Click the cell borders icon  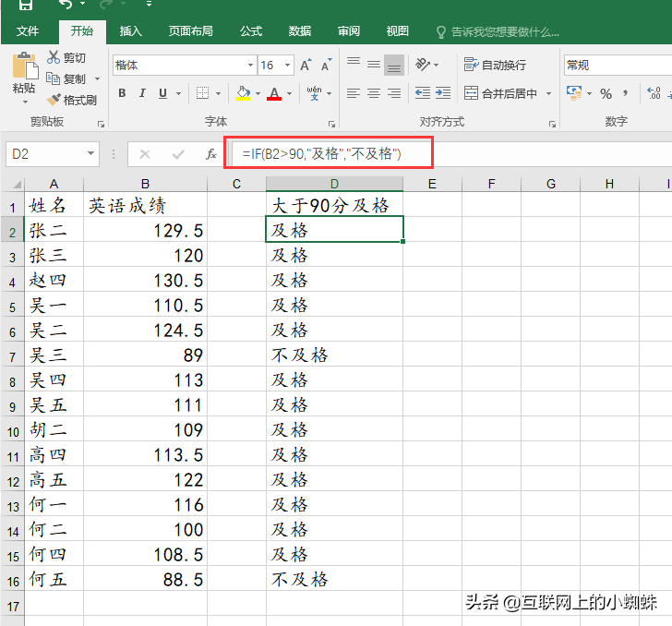[202, 93]
